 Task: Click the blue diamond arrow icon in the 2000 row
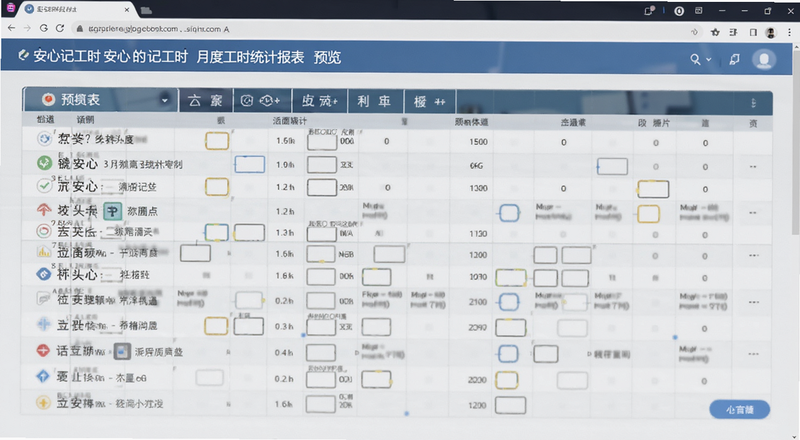(x=43, y=377)
